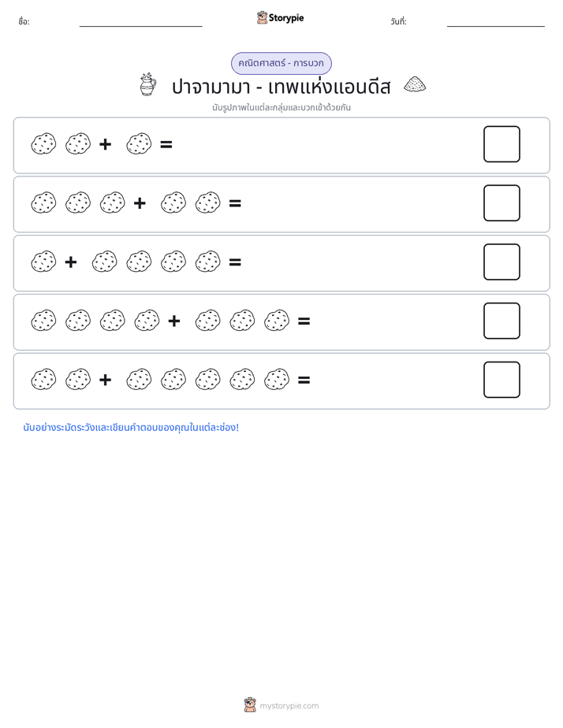Select the answer box in the second row
563x728 pixels.
[x=501, y=203]
